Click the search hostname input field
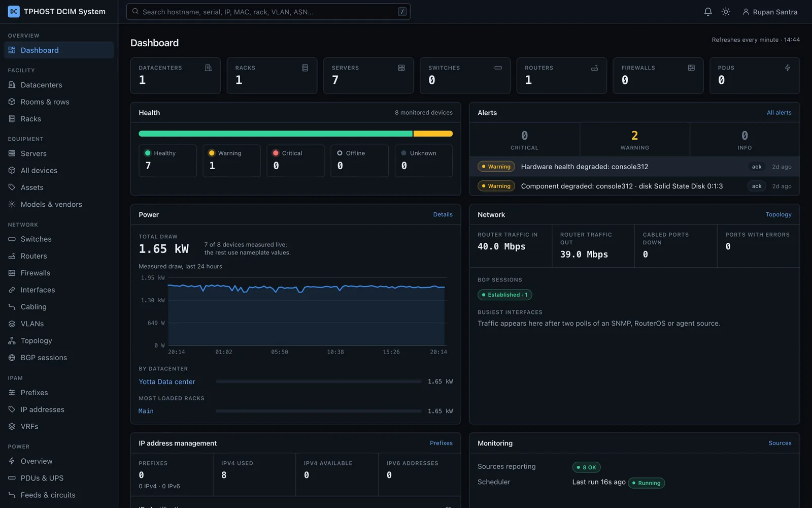 (x=268, y=12)
